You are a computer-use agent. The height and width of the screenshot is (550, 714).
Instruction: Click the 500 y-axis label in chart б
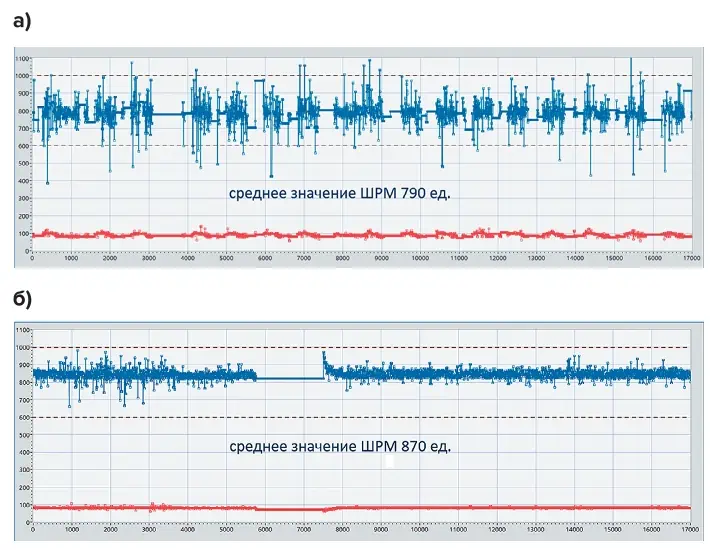(x=23, y=436)
